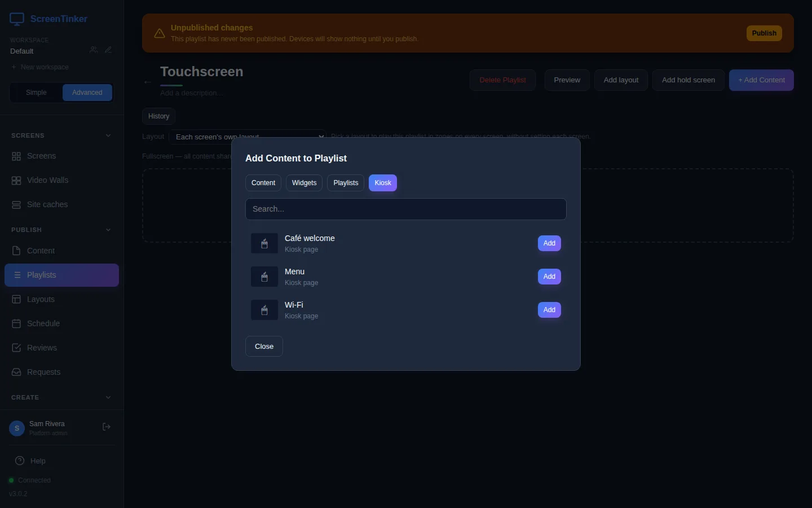Click the green Connected status indicator
The width and height of the screenshot is (812, 508).
11,480
